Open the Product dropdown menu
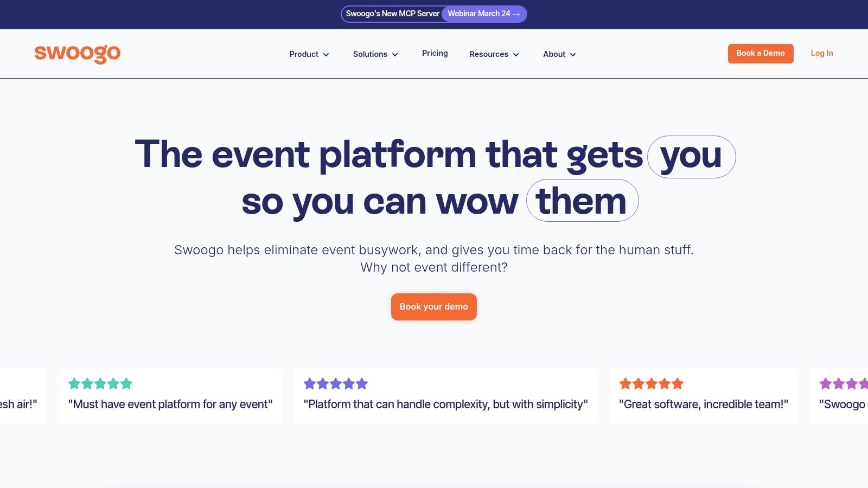The image size is (868, 488). pos(309,54)
